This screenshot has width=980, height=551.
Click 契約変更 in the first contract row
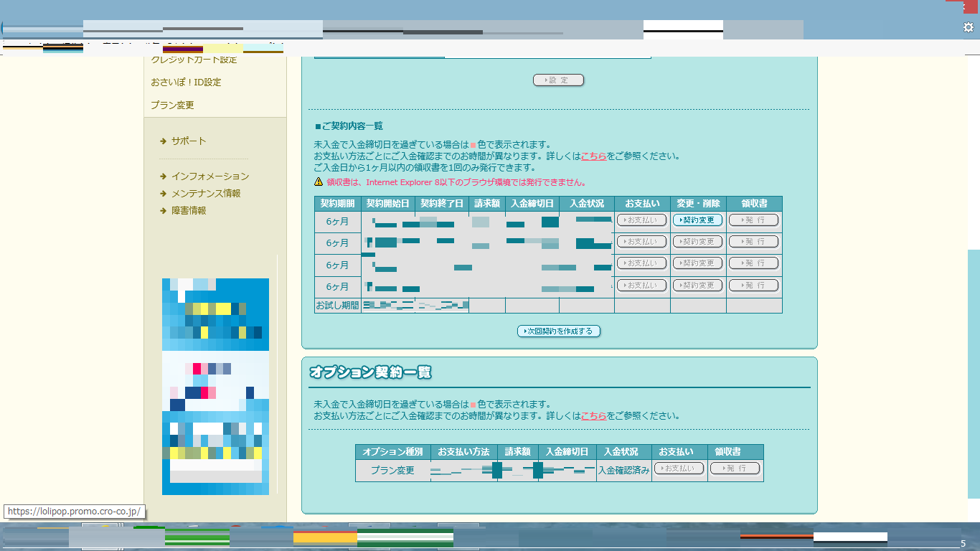(697, 220)
